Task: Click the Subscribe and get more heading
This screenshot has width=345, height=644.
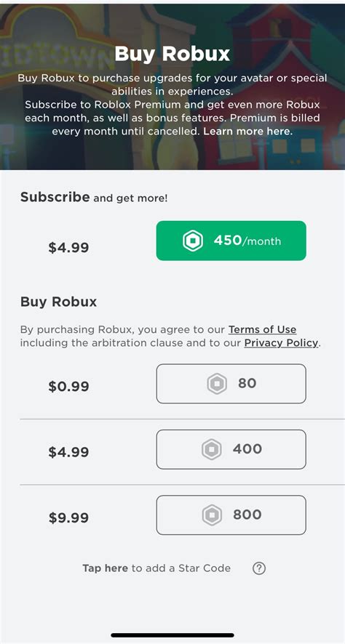Action: coord(94,197)
